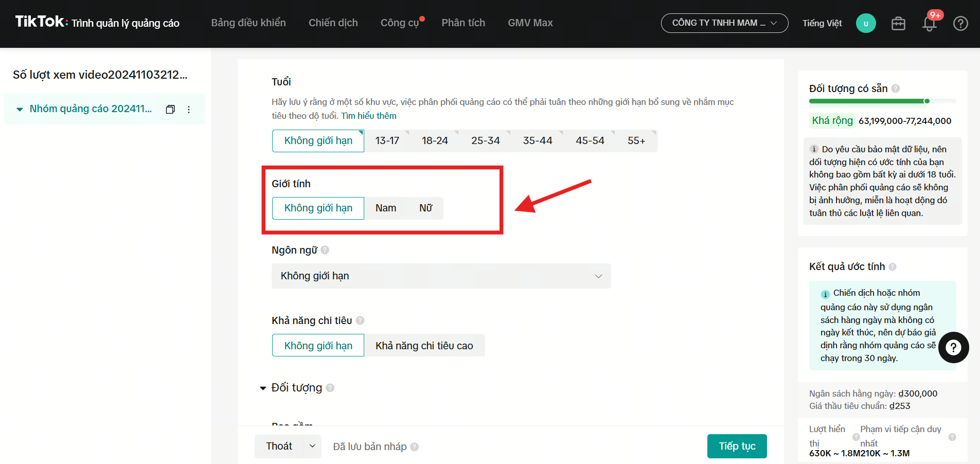The width and height of the screenshot is (980, 464).
Task: Select the 55+ age range
Action: click(x=636, y=141)
